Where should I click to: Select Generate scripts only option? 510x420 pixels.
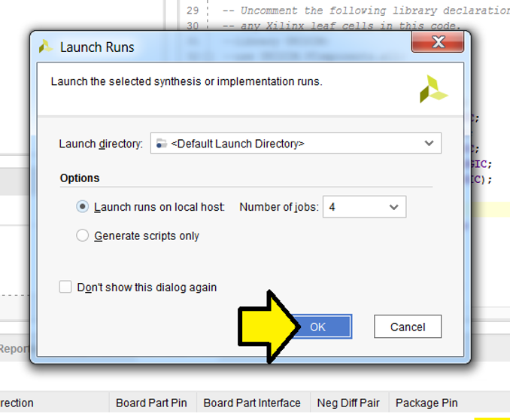pyautogui.click(x=82, y=236)
